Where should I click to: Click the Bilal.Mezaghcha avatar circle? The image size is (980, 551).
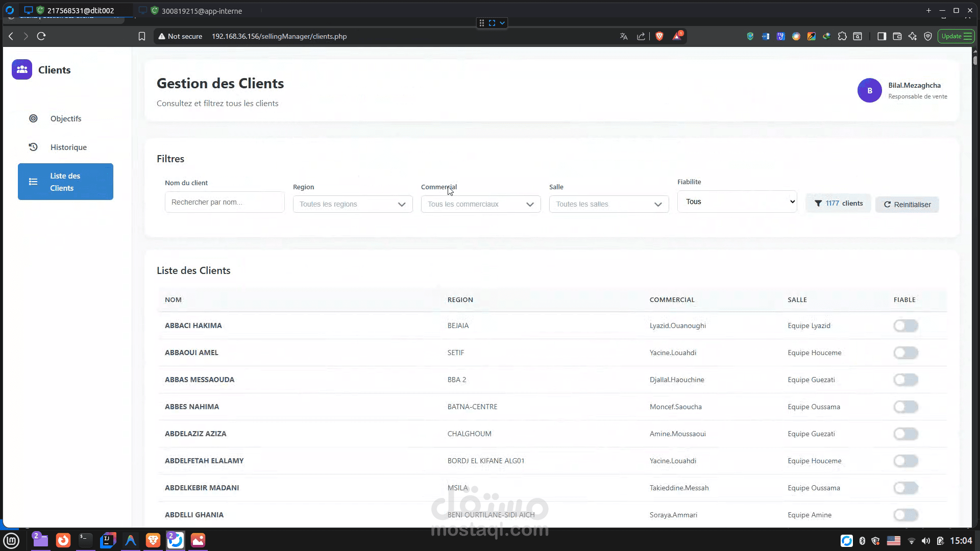point(869,90)
